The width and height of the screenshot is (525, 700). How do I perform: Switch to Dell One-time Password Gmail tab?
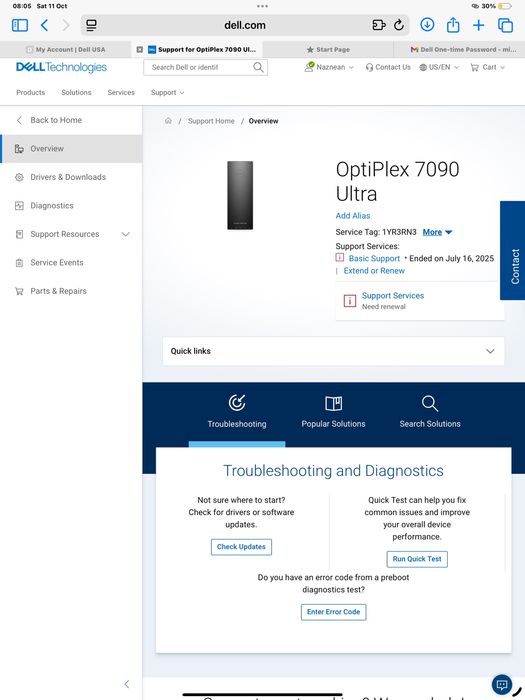[x=463, y=50]
